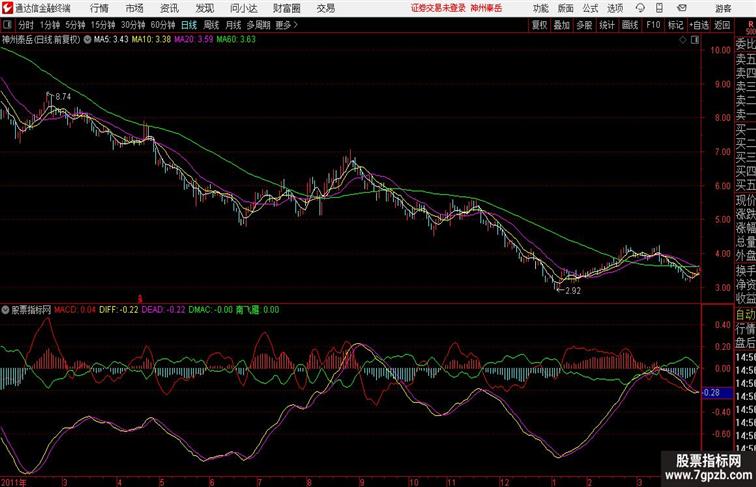Open the 功能 menu
This screenshot has width=756, height=487.
[x=540, y=8]
